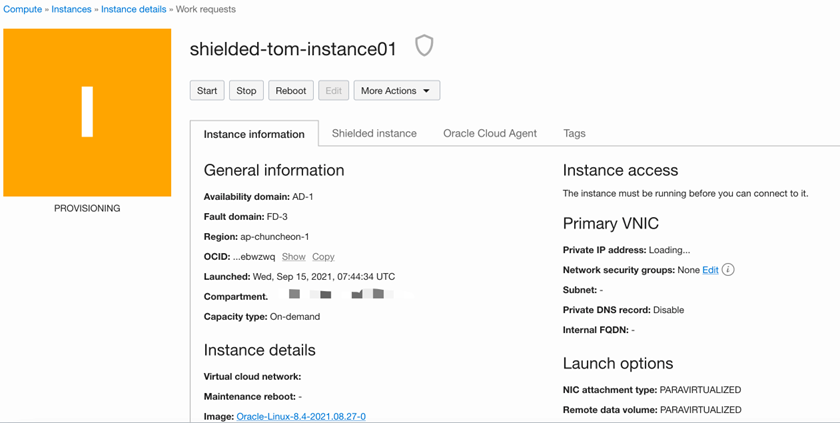Viewport: 840px width, 423px height.
Task: Reboot the instance
Action: 290,91
